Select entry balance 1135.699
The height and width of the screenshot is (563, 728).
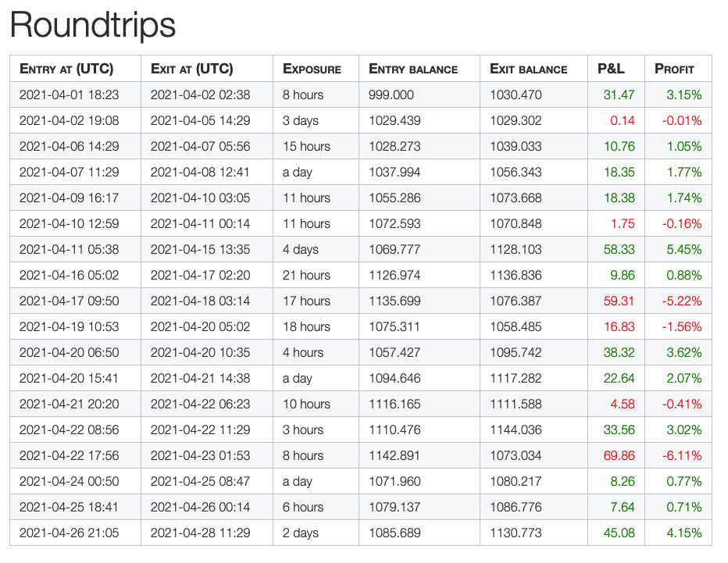point(394,301)
